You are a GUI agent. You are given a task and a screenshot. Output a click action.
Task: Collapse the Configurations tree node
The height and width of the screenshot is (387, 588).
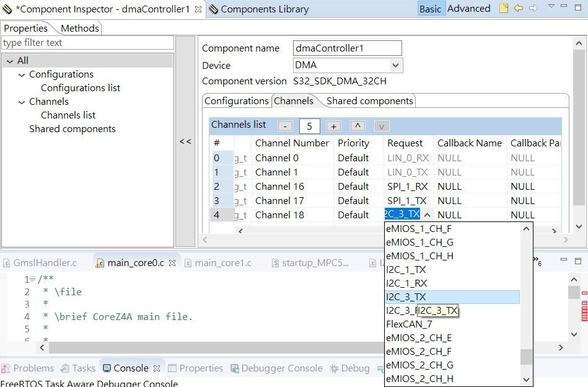(22, 75)
